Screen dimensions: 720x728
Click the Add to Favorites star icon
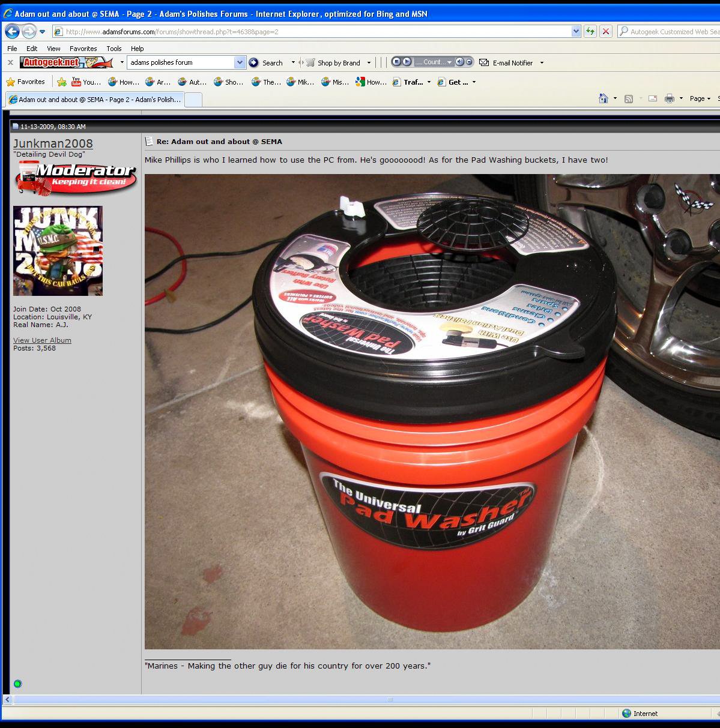62,82
